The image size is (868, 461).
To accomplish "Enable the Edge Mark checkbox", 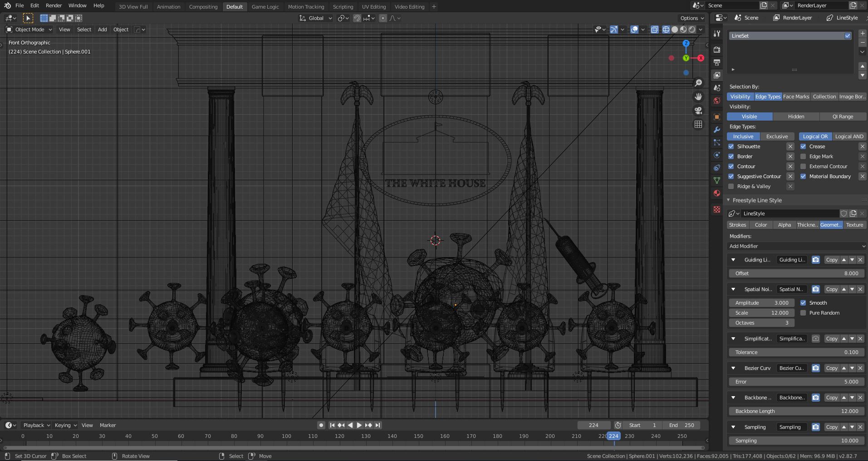I will [x=803, y=156].
